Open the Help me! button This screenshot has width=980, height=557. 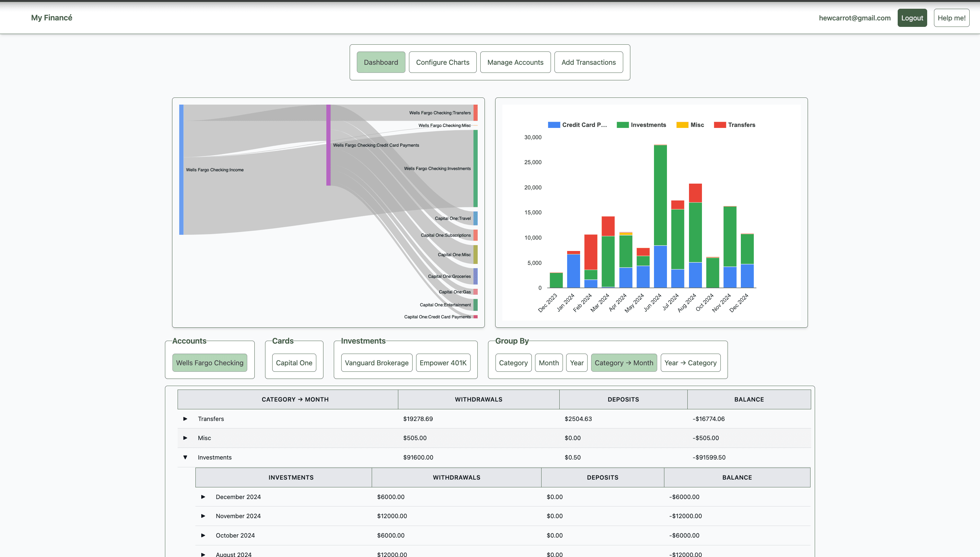952,18
